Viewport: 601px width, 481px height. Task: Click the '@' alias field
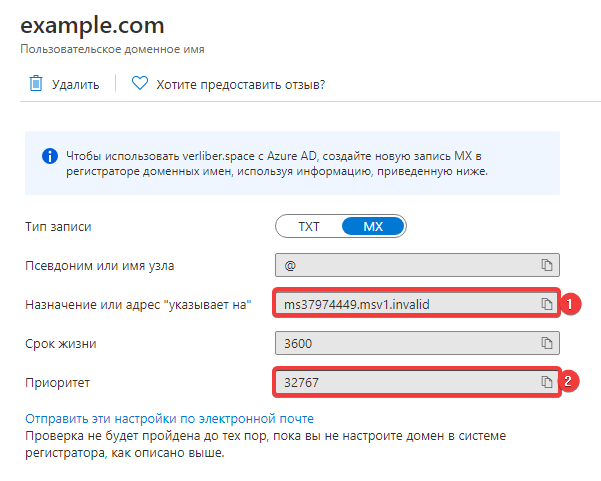[x=405, y=265]
